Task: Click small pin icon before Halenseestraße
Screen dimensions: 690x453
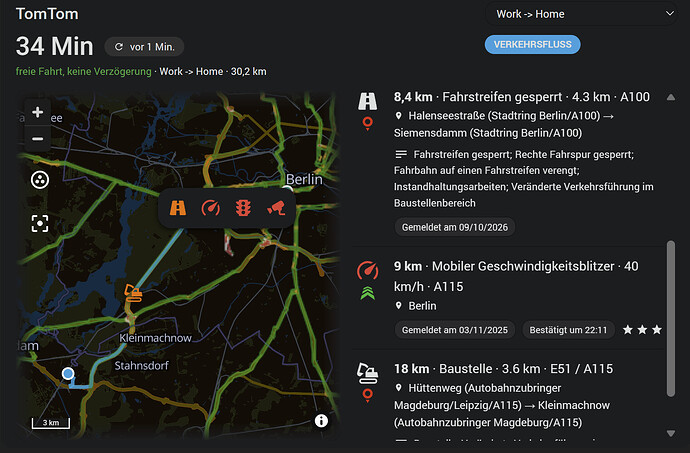Action: pos(399,116)
